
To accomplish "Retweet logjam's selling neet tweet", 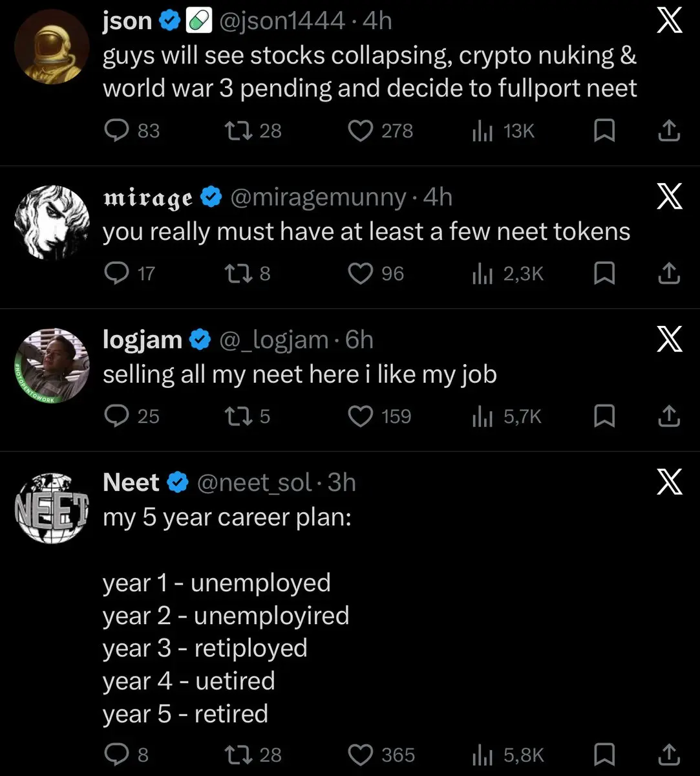I will pyautogui.click(x=233, y=417).
